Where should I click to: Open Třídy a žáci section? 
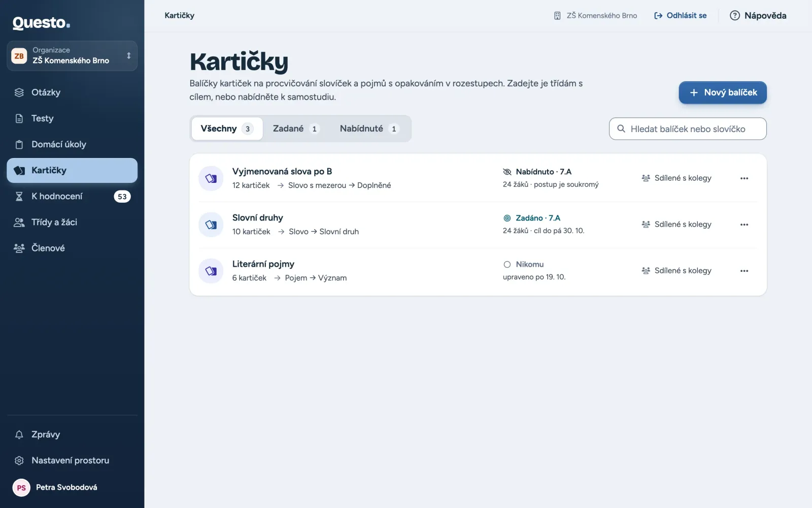(72, 222)
